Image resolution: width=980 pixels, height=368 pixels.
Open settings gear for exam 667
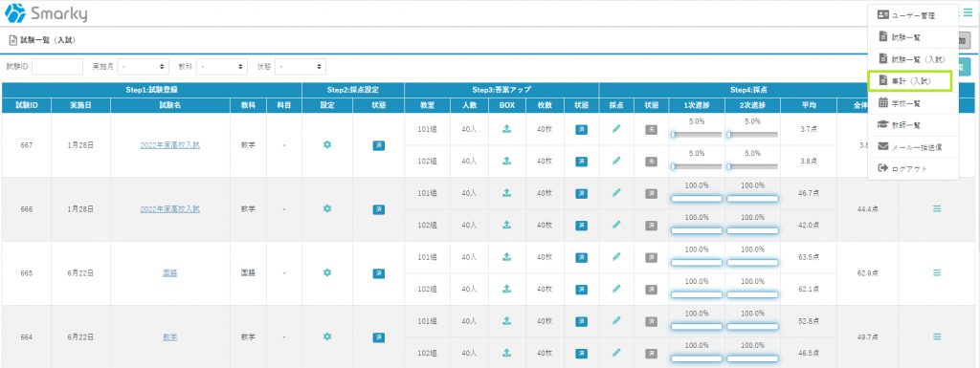pos(327,144)
